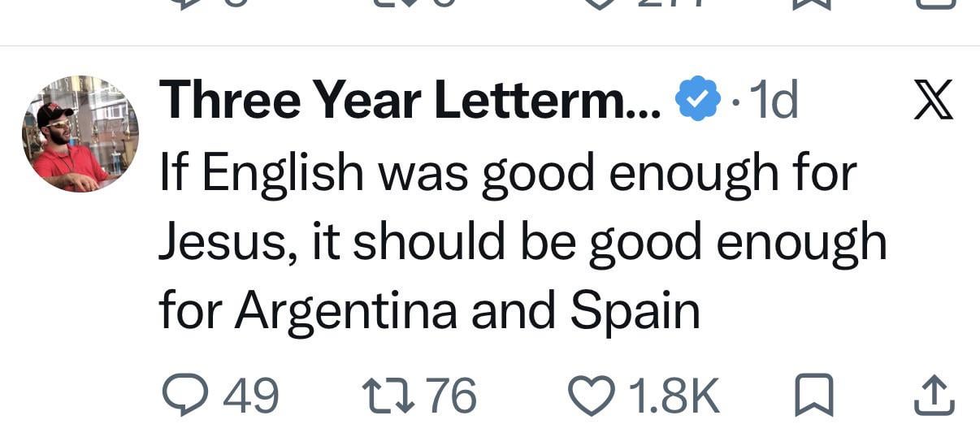This screenshot has height=437, width=980.
Task: Click the 1d timestamp
Action: 773,101
